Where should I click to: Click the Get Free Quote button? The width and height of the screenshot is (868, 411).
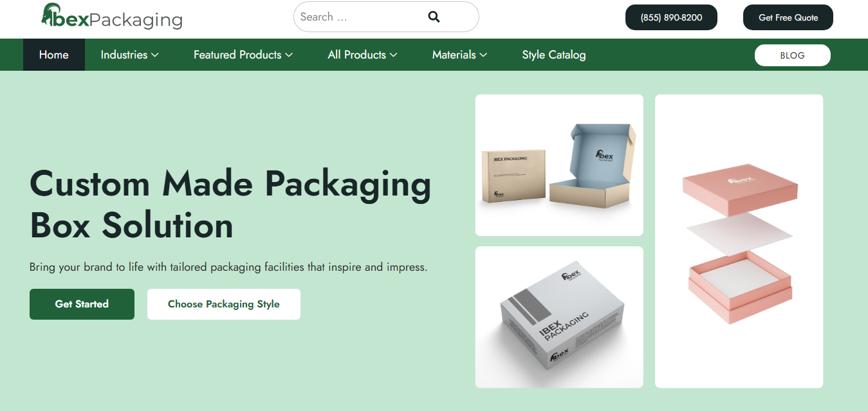click(788, 17)
